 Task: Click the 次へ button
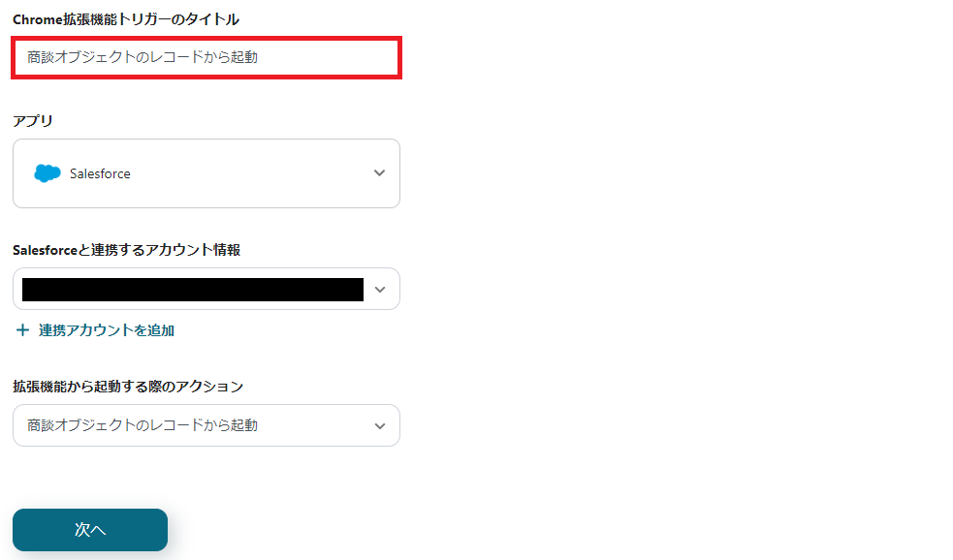click(89, 530)
